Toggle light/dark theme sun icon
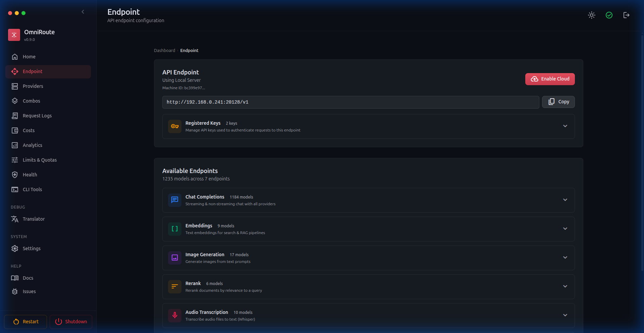644x333 pixels. pos(591,15)
